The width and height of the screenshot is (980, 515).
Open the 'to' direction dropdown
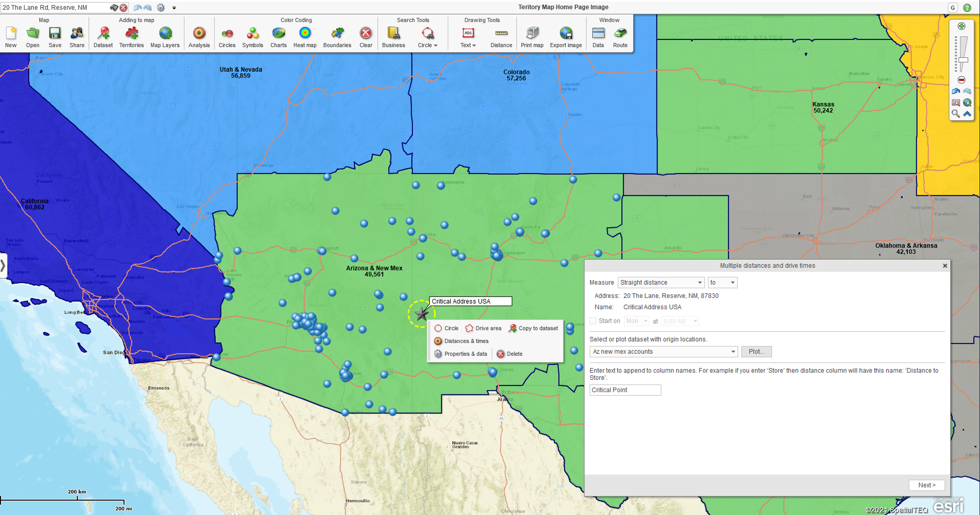[x=722, y=282]
